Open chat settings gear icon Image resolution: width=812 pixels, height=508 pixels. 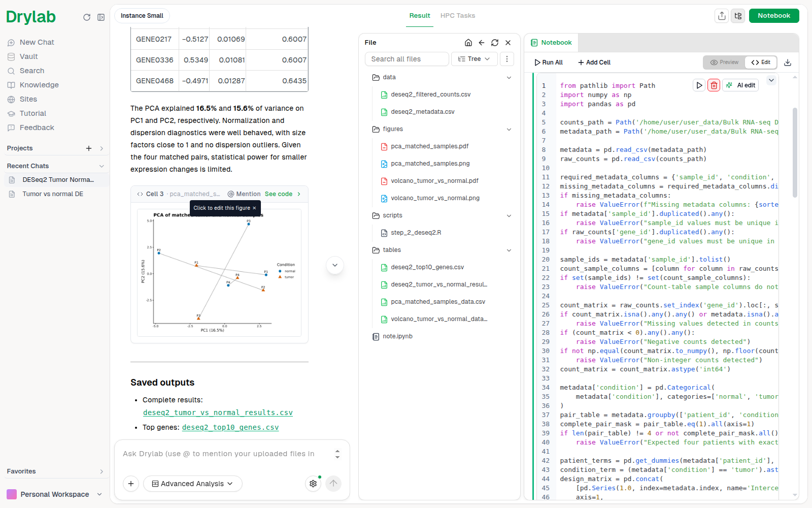pyautogui.click(x=313, y=484)
